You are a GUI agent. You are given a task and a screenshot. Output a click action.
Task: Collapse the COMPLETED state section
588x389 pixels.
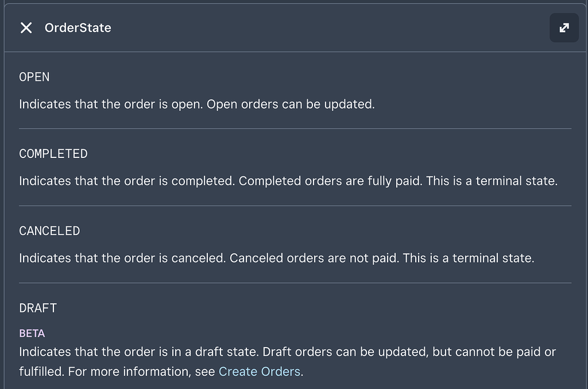pos(53,153)
